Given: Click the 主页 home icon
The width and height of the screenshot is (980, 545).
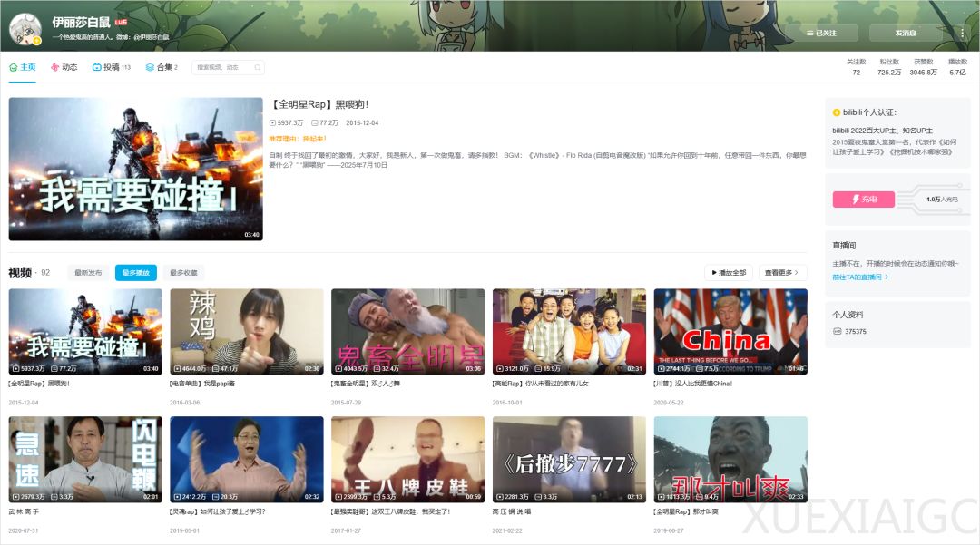Looking at the screenshot, I should pyautogui.click(x=14, y=67).
